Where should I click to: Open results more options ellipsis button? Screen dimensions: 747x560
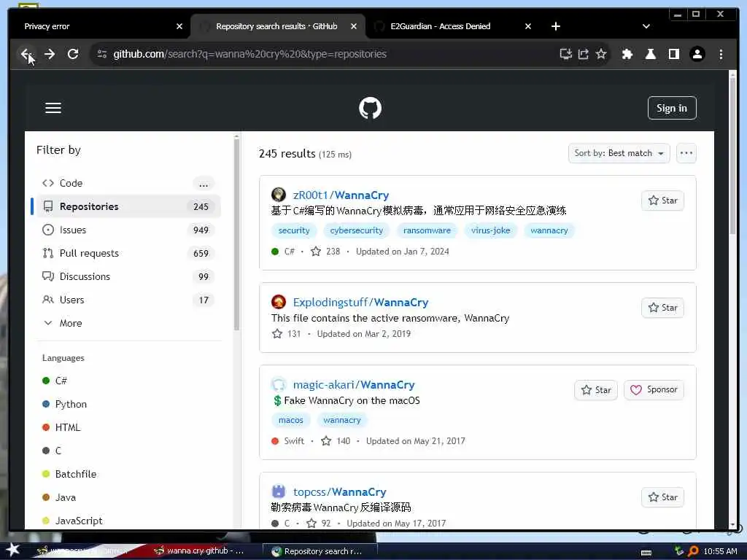click(x=686, y=153)
